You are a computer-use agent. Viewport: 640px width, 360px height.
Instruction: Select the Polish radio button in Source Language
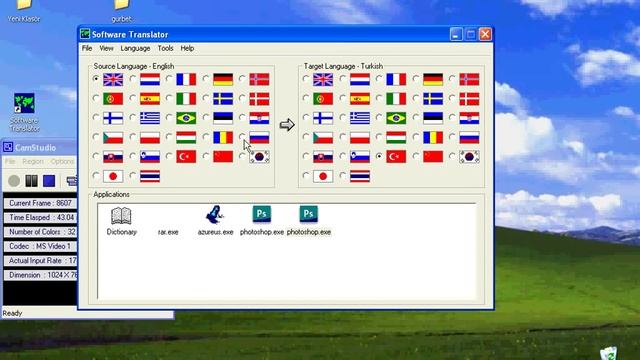tap(133, 137)
